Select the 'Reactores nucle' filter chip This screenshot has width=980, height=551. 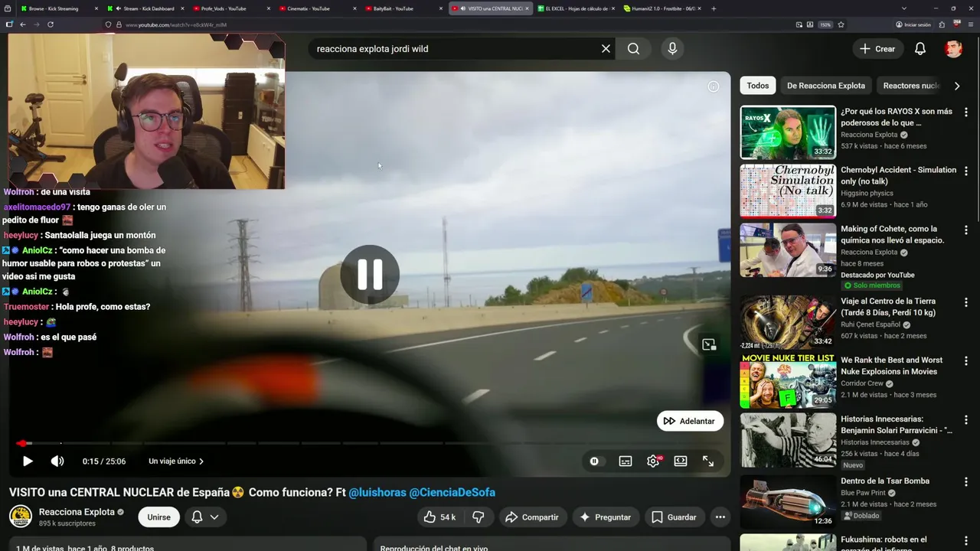point(911,86)
